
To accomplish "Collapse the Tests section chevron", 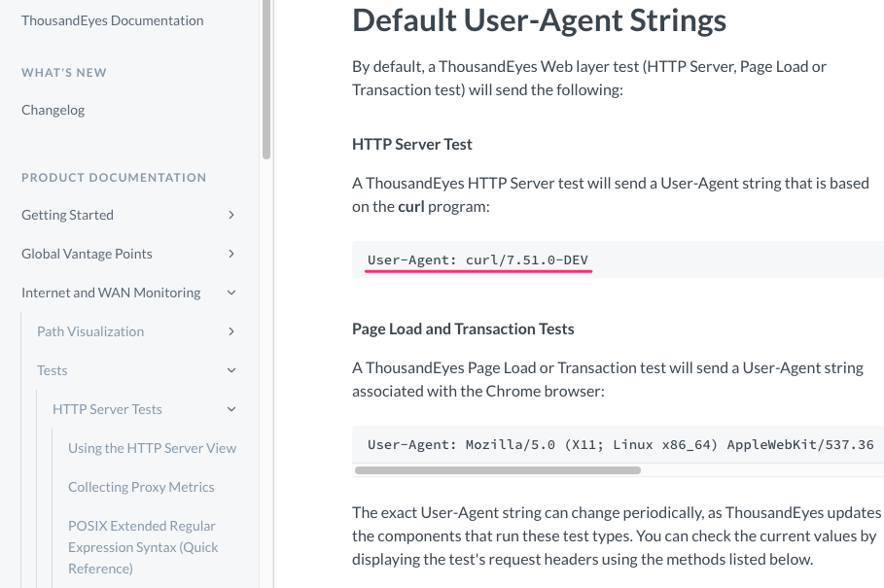I will (231, 370).
